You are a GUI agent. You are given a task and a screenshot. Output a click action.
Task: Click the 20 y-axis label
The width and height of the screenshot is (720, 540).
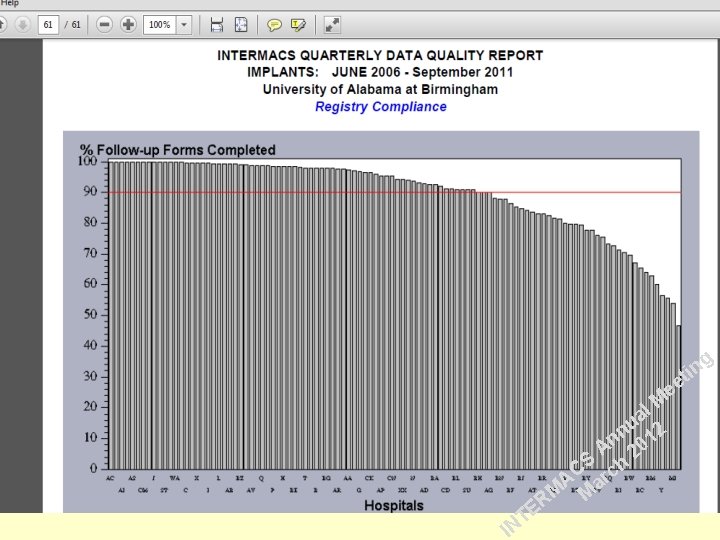point(90,406)
